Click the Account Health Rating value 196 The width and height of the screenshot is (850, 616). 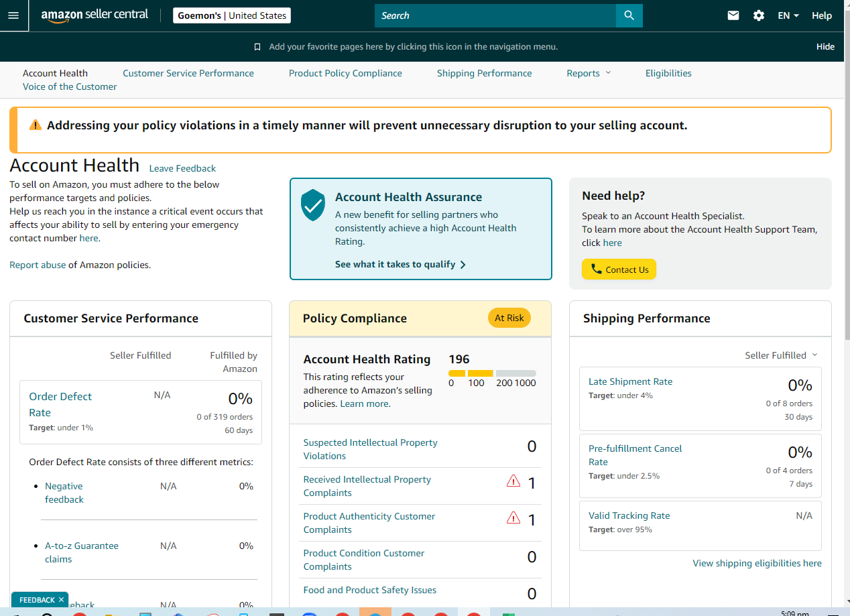click(x=459, y=359)
